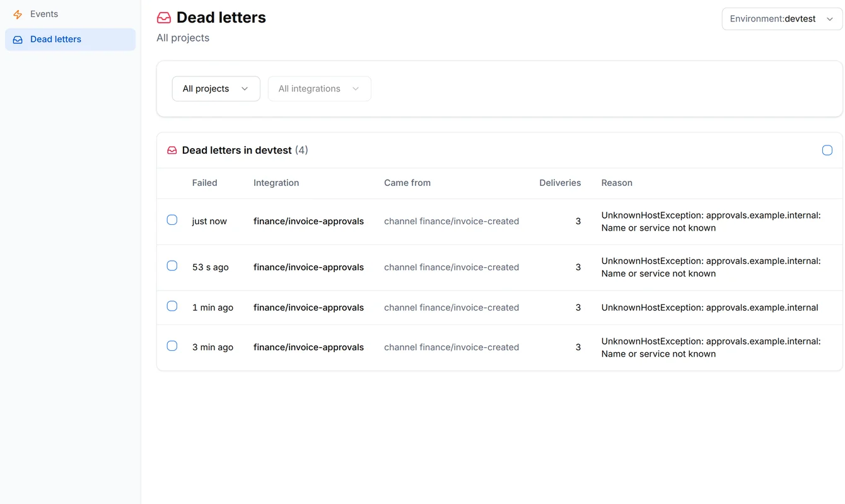Open finance/invoice-approvals in the '3 min ago' row
Viewport: 845px width, 504px height.
pyautogui.click(x=308, y=347)
